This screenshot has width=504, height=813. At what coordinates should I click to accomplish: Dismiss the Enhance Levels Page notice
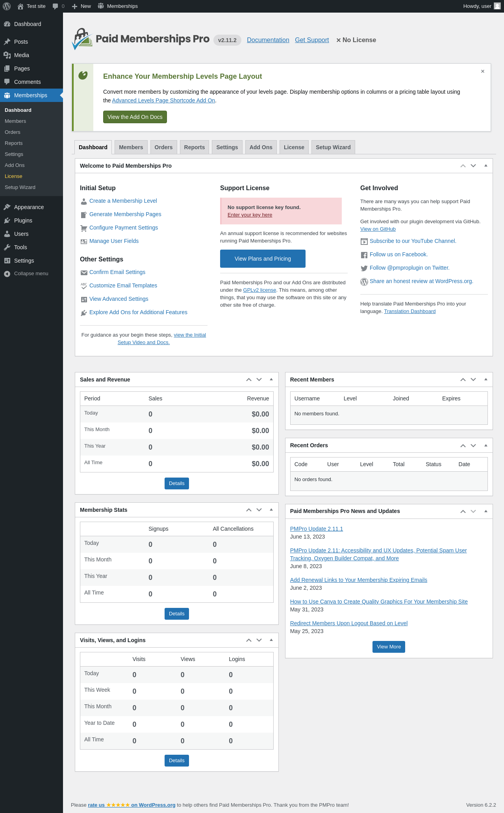pos(483,71)
